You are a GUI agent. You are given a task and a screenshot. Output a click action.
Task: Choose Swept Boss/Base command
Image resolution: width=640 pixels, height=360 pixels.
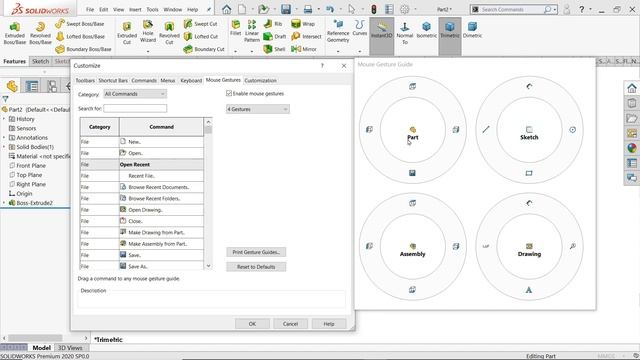coord(80,24)
